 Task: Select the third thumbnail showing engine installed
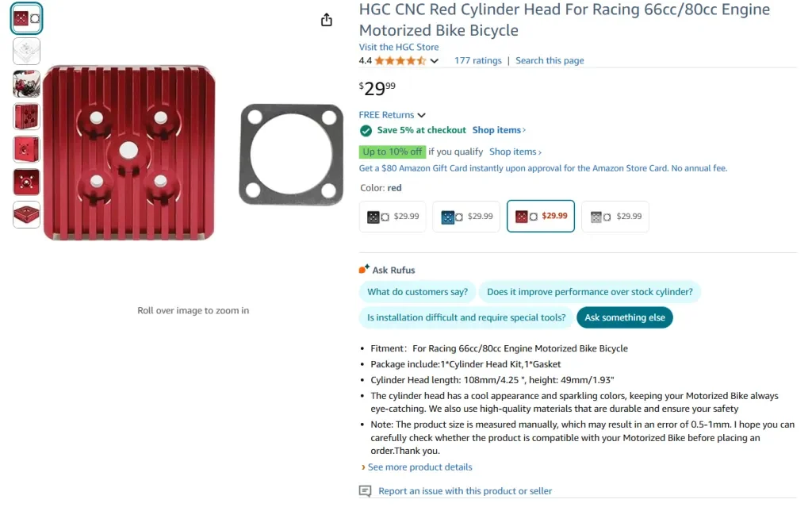26,83
